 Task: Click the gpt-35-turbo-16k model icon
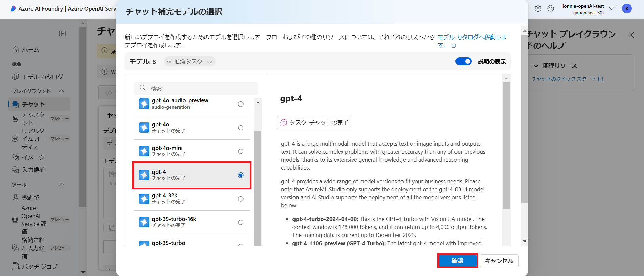click(144, 222)
